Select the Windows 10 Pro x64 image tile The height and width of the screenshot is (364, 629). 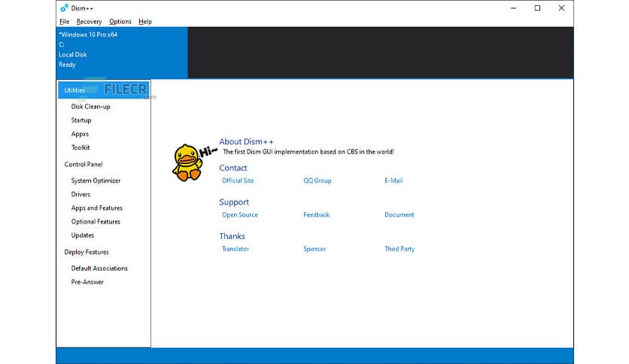(x=122, y=53)
